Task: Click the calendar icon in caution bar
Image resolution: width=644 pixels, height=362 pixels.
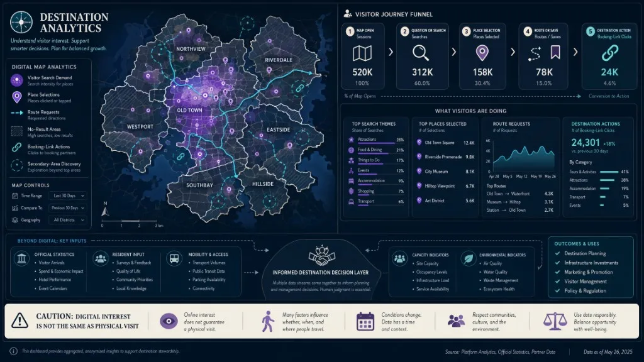Action: pyautogui.click(x=365, y=321)
